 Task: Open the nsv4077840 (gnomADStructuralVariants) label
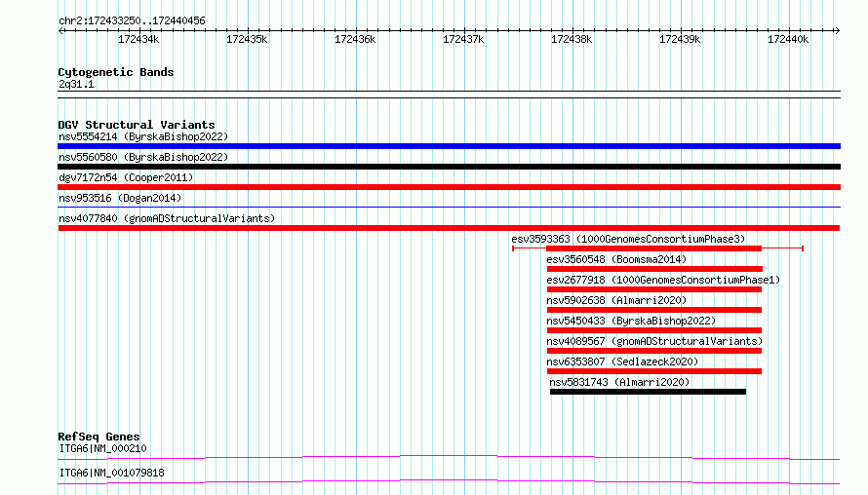(167, 218)
